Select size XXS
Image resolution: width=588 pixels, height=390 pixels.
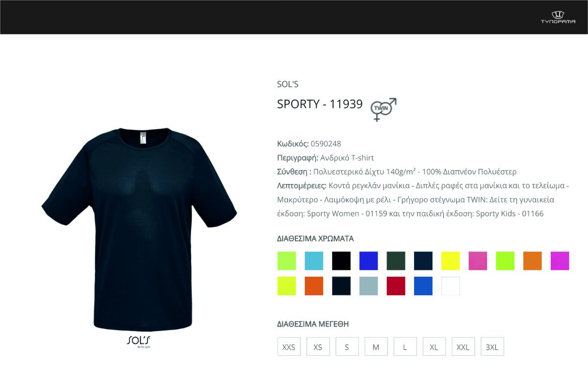(x=289, y=347)
